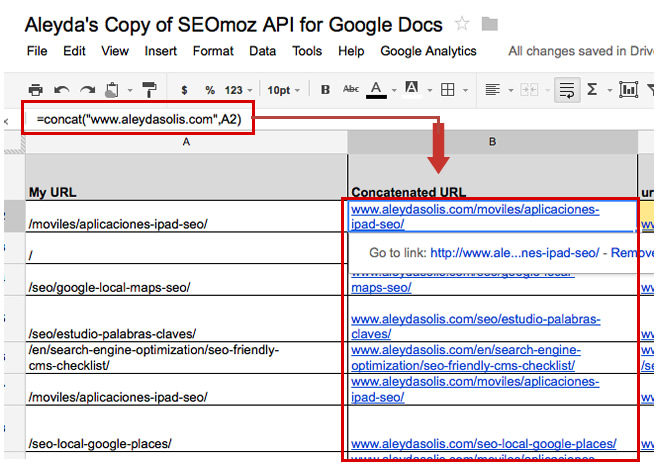The image size is (661, 464).
Task: Click cell /seo-local-google-places/
Action: tap(186, 428)
